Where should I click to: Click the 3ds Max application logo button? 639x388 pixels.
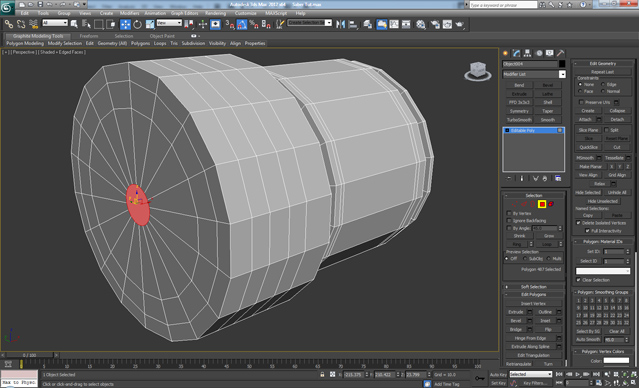[8, 7]
